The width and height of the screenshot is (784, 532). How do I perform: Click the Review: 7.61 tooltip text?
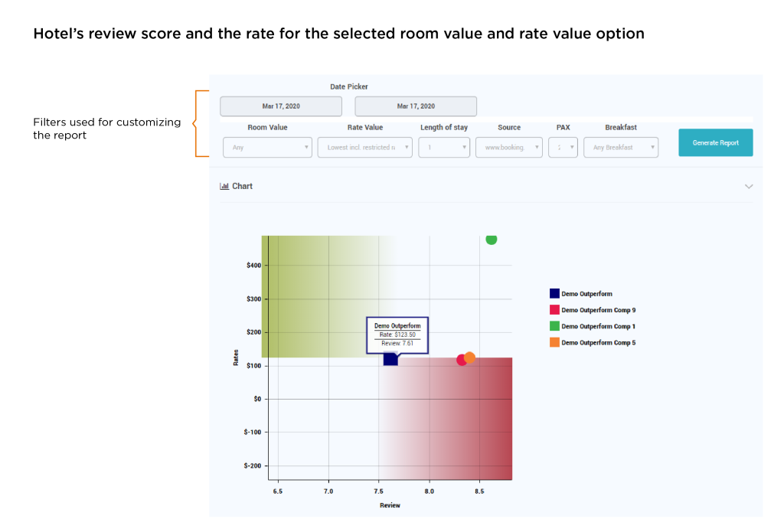click(x=397, y=344)
